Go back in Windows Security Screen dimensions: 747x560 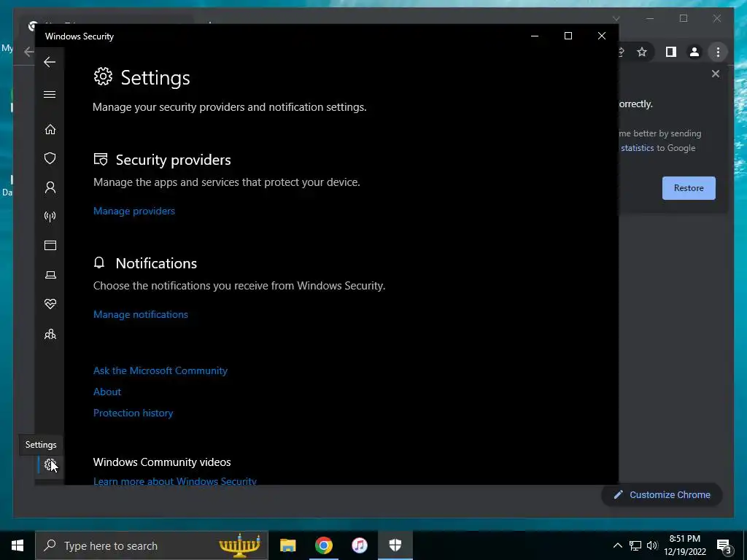50,62
